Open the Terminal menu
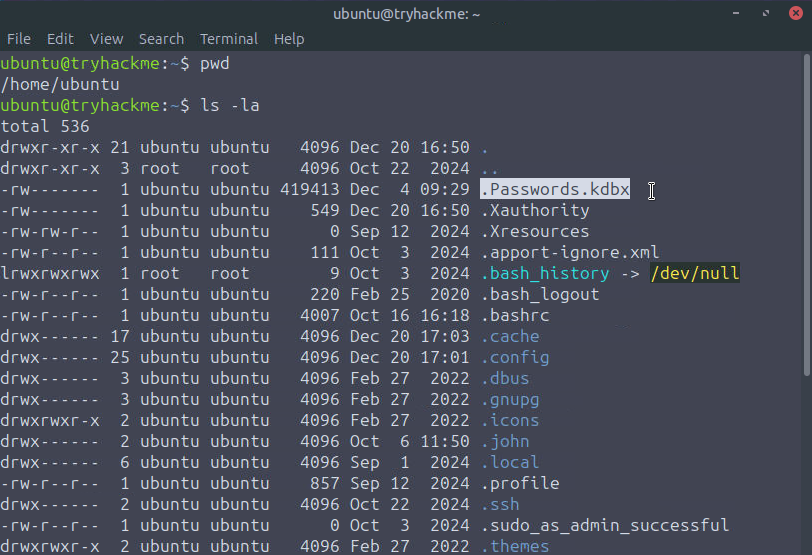This screenshot has width=812, height=555. click(x=229, y=39)
